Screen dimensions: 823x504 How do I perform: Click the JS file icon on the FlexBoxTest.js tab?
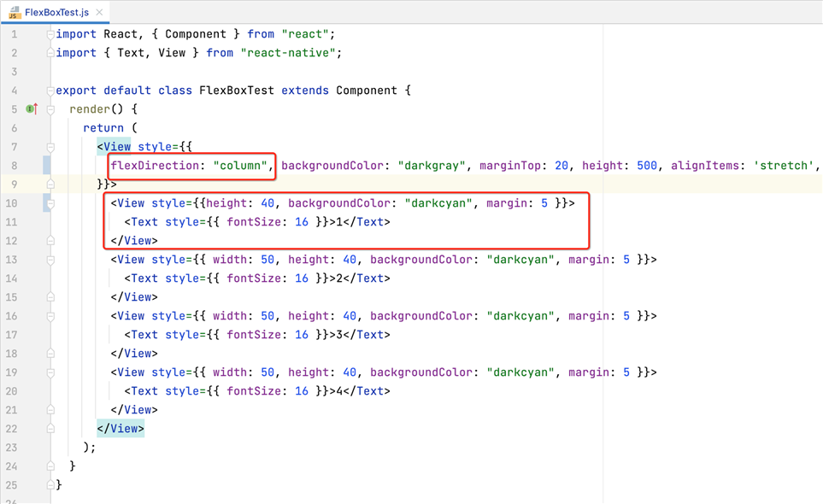(14, 13)
